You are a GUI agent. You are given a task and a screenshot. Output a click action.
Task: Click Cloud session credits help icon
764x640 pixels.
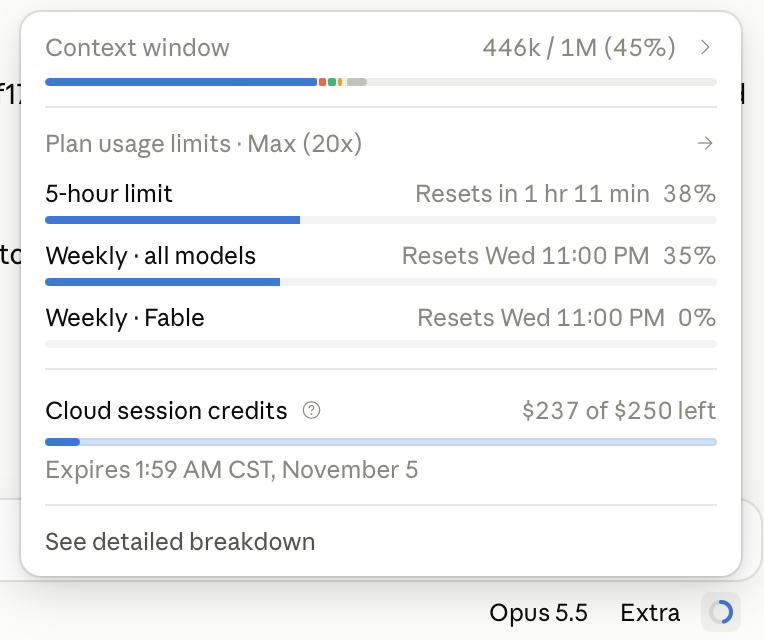(x=311, y=411)
